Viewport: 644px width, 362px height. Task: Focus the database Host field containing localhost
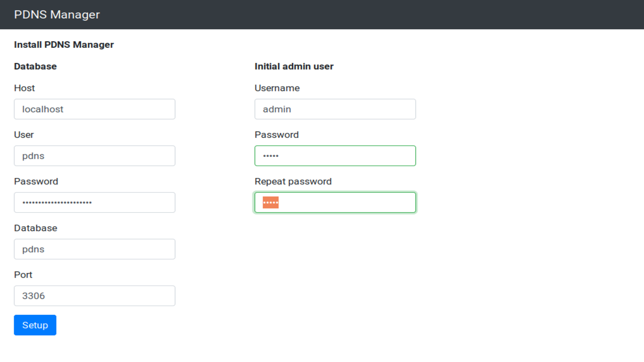coord(95,109)
